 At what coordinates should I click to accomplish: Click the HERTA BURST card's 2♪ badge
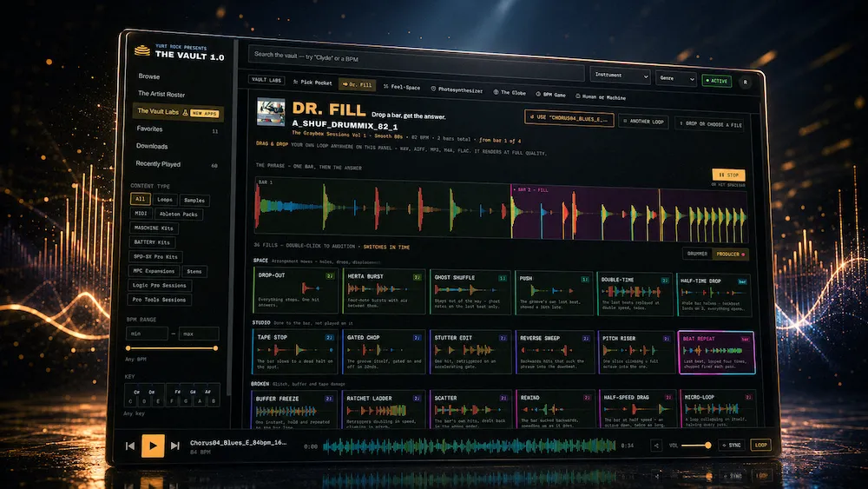(x=418, y=277)
